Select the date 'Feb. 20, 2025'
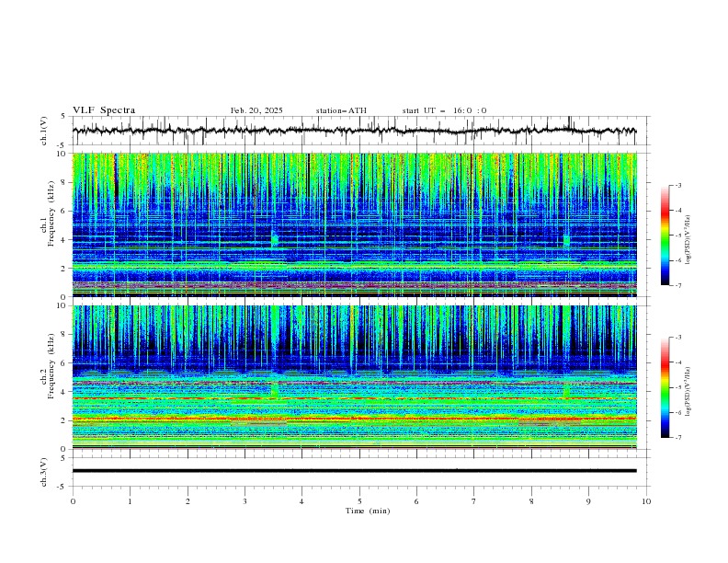 tap(256, 110)
